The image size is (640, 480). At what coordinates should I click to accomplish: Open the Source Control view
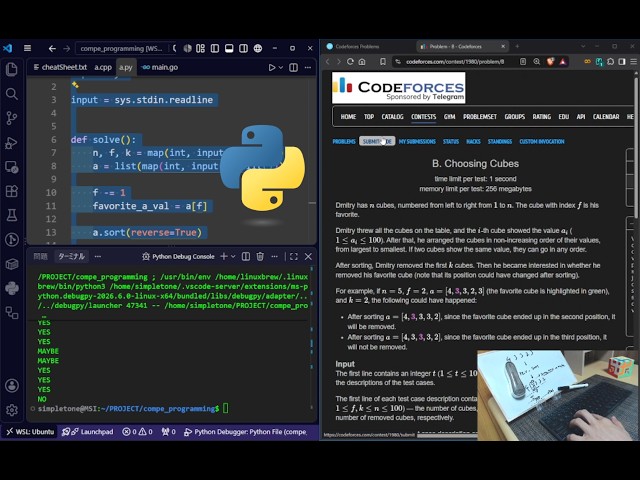(x=12, y=118)
